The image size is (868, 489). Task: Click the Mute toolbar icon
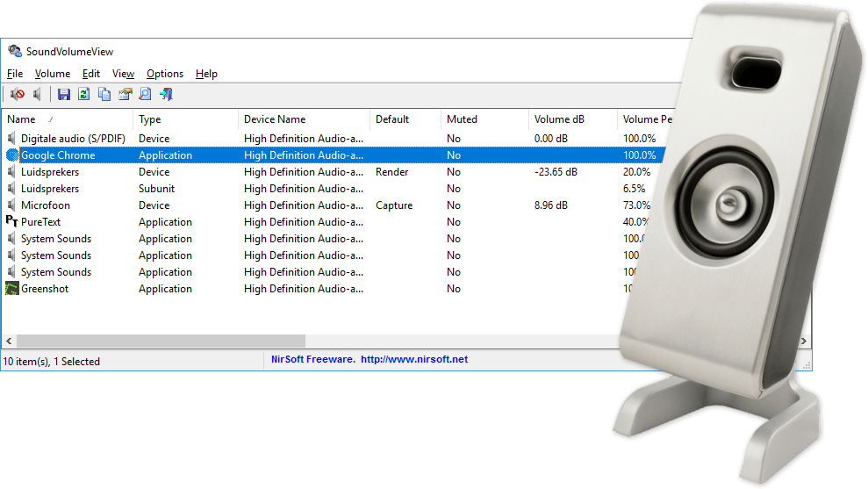tap(18, 95)
